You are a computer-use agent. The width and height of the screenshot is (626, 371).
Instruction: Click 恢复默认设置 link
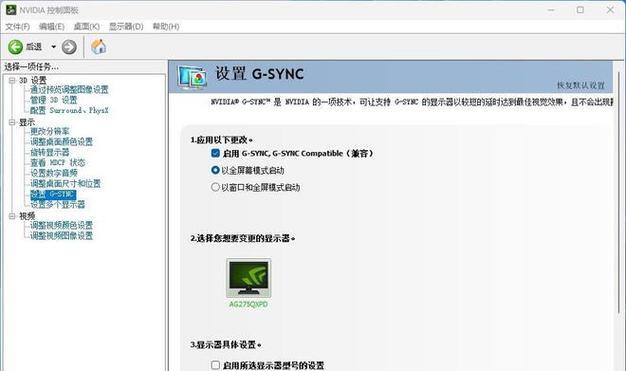581,85
